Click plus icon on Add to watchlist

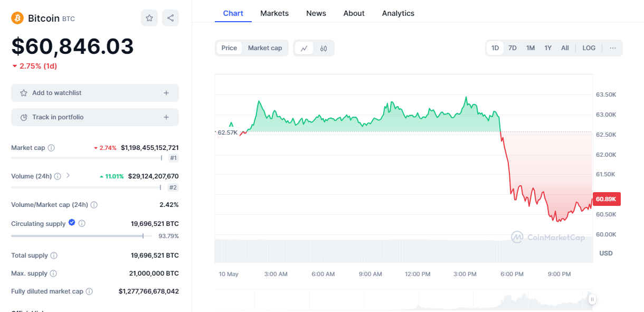coord(166,93)
